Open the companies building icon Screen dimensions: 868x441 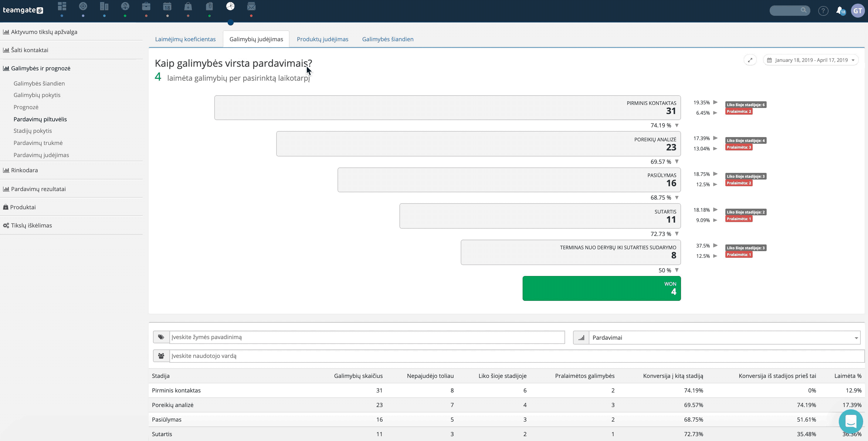pyautogui.click(x=104, y=6)
